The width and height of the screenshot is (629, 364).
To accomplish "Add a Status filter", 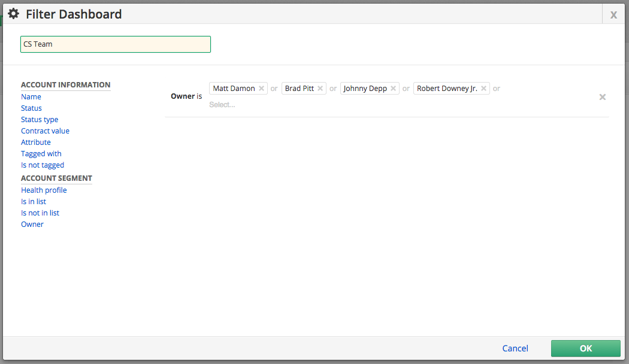I will pyautogui.click(x=31, y=108).
